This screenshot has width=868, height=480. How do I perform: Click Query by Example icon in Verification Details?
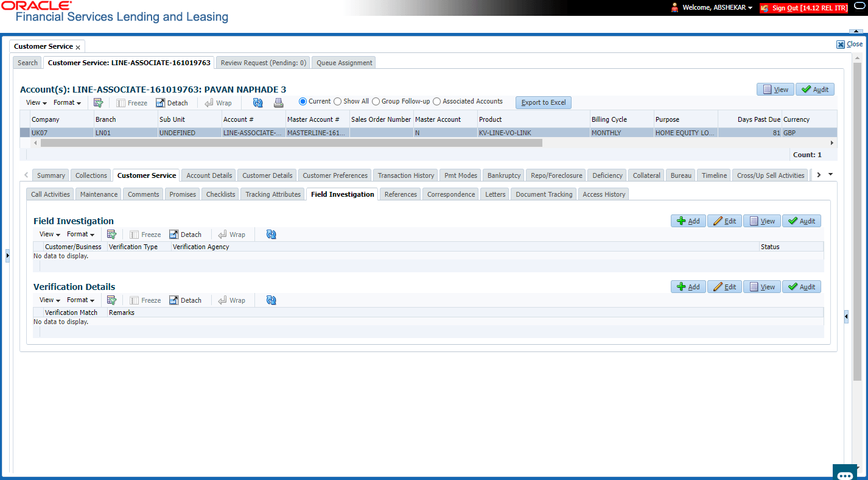[x=111, y=300]
